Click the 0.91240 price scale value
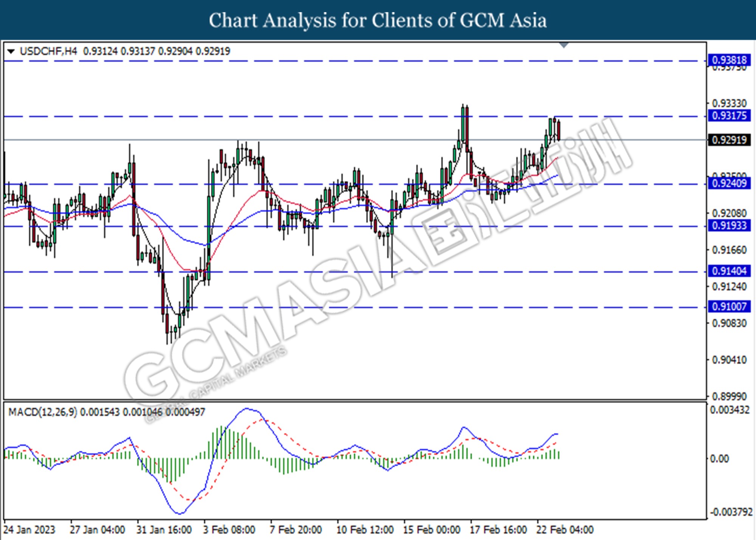The width and height of the screenshot is (756, 540). pos(730,287)
